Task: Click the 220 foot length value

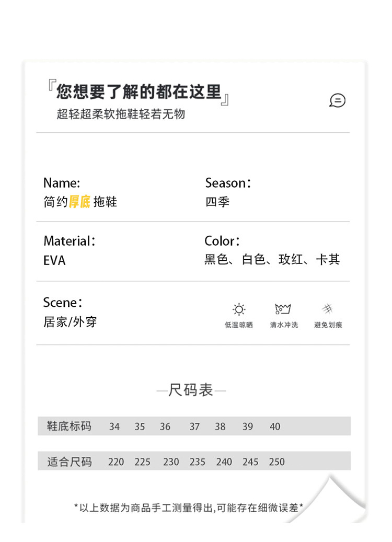Action: 116,462
